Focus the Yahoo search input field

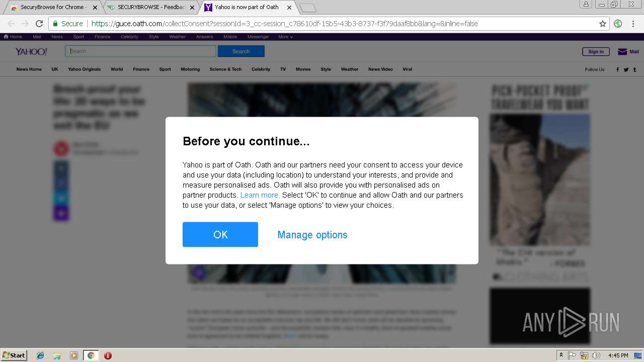click(x=140, y=51)
